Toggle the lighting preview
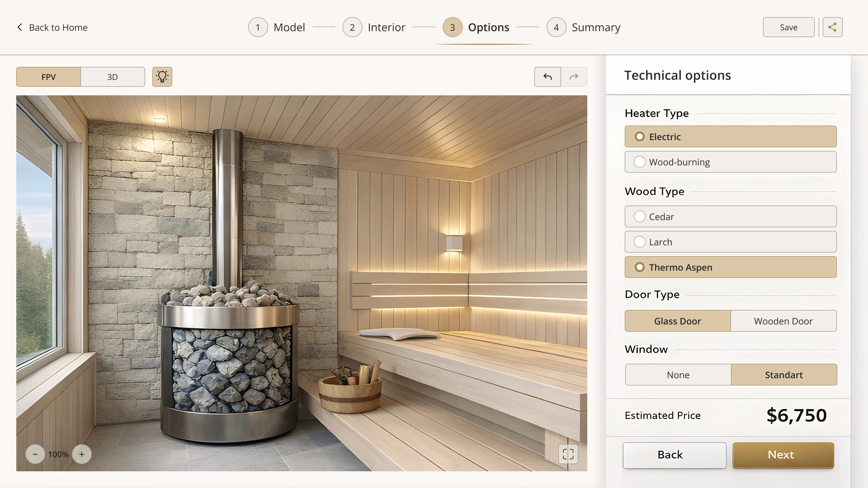868x488 pixels. click(x=162, y=77)
